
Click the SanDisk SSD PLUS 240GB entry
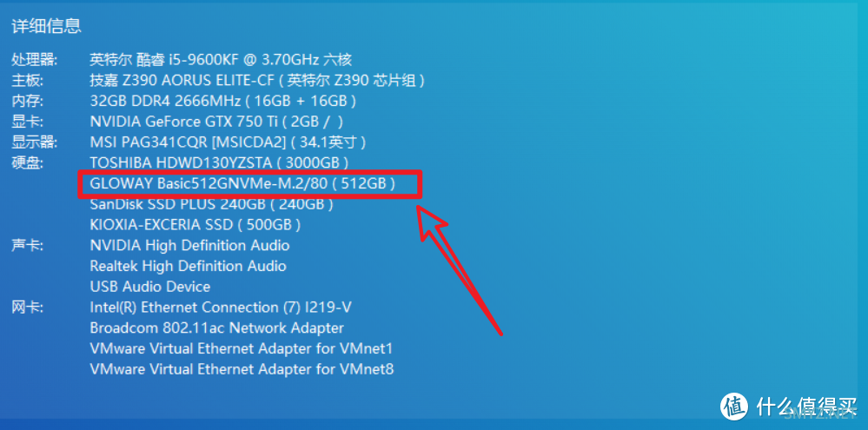coord(211,204)
